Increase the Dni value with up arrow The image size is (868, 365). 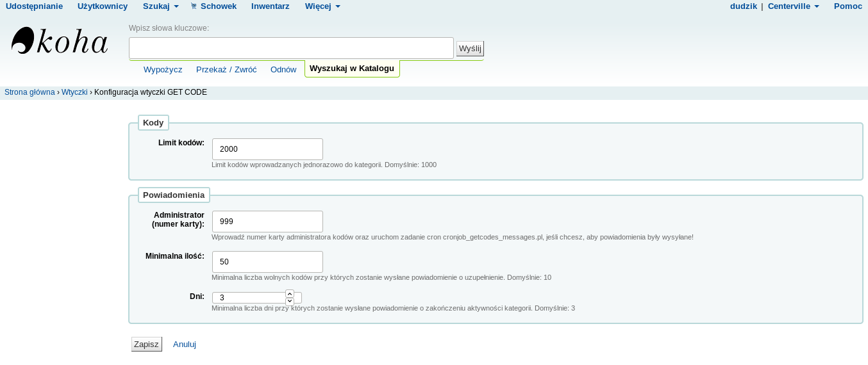click(290, 294)
